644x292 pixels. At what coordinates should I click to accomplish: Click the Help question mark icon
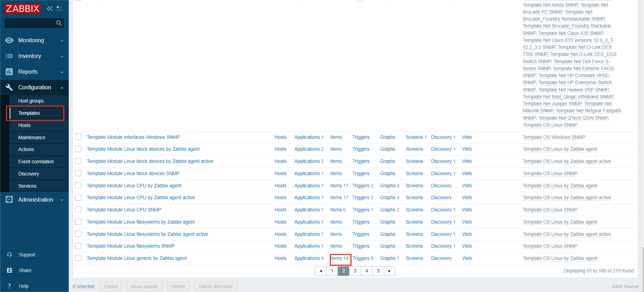click(9, 286)
